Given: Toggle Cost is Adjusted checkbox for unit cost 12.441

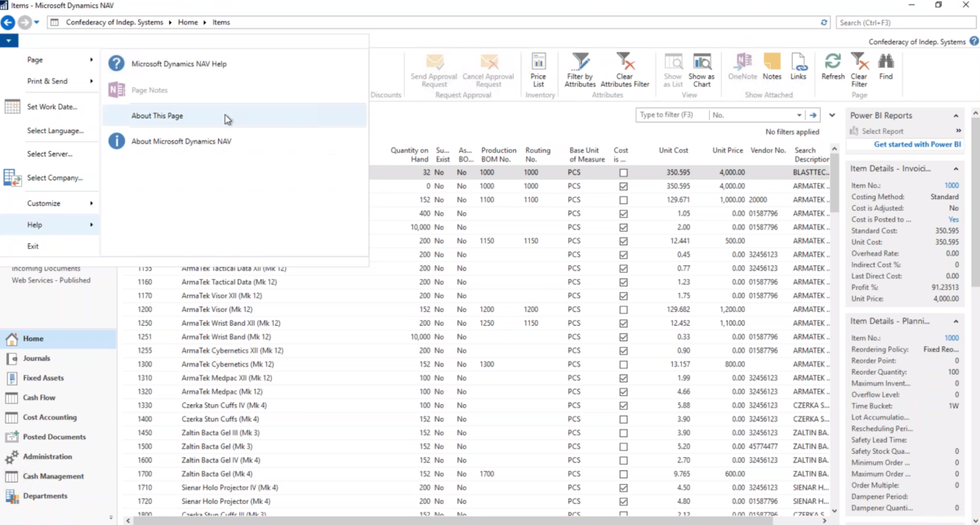Looking at the screenshot, I should (x=624, y=242).
